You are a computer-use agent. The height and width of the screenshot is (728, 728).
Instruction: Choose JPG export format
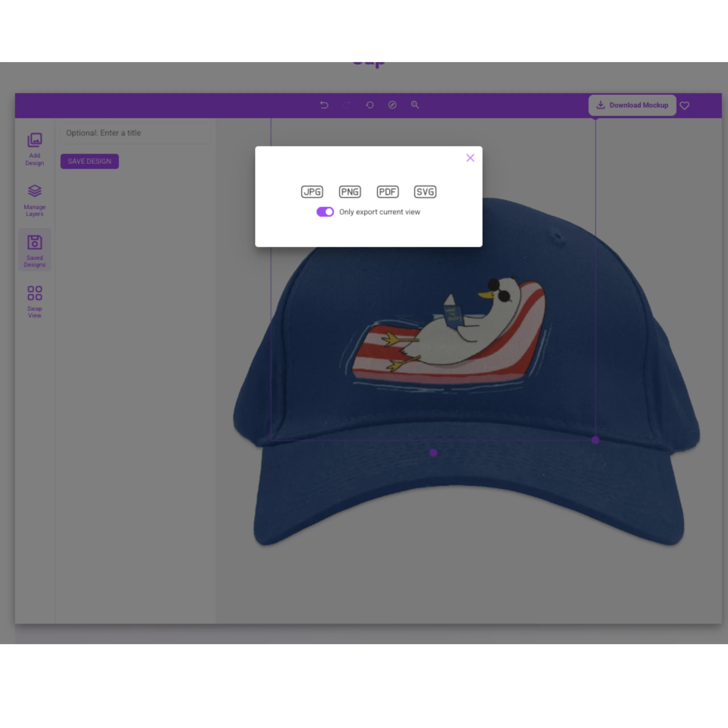(312, 192)
